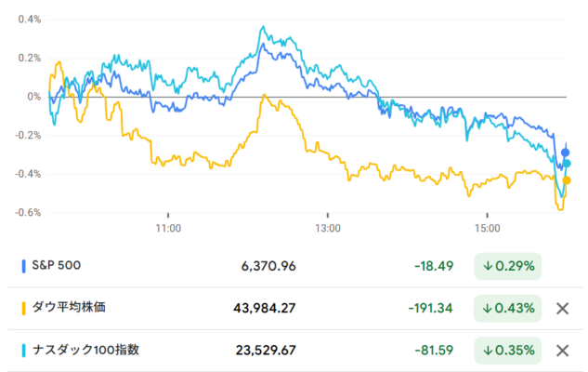The width and height of the screenshot is (588, 372).
Task: Click the yellow Dow endpoint dot
Action: click(x=567, y=180)
